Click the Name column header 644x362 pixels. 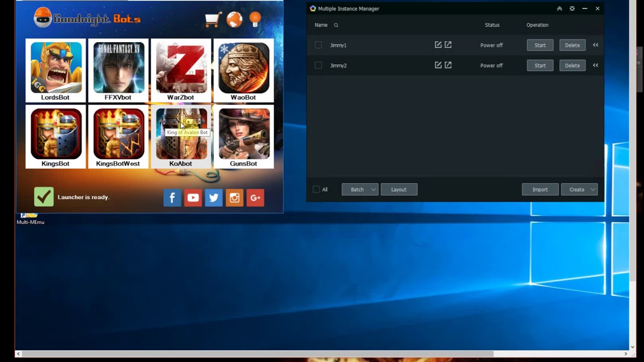(321, 25)
